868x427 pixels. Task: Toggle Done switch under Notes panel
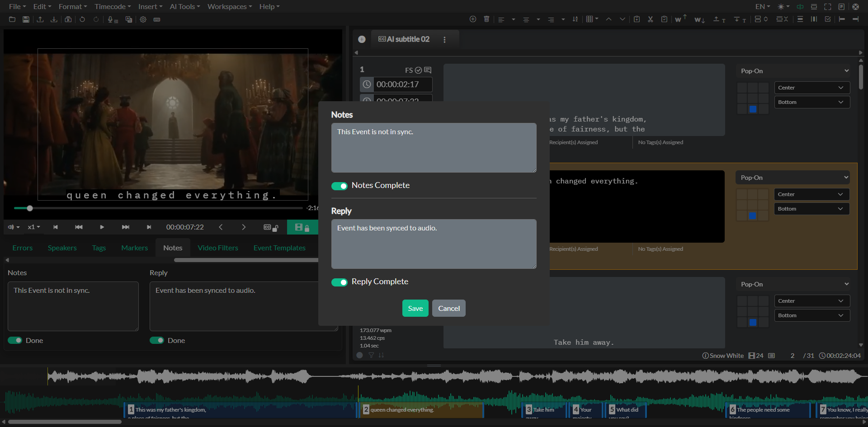pos(15,340)
